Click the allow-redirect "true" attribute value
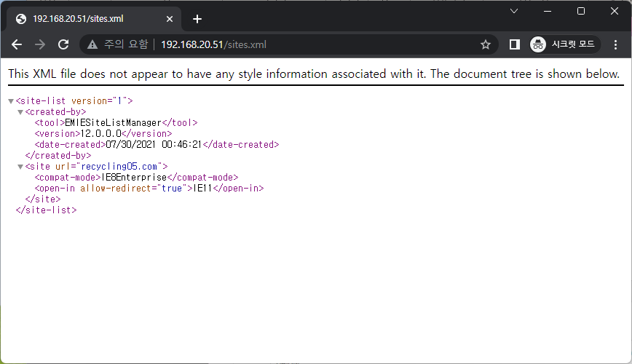 tap(172, 189)
